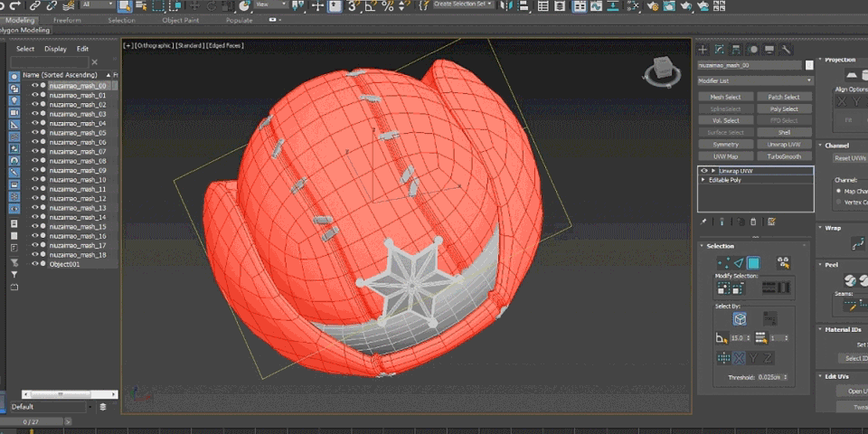Switch to the Modeling ribbon tab
Viewport: 868px width, 434px height.
[x=20, y=21]
